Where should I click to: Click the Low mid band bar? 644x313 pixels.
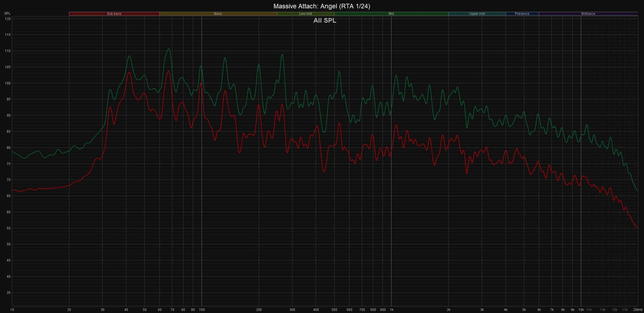coord(305,14)
